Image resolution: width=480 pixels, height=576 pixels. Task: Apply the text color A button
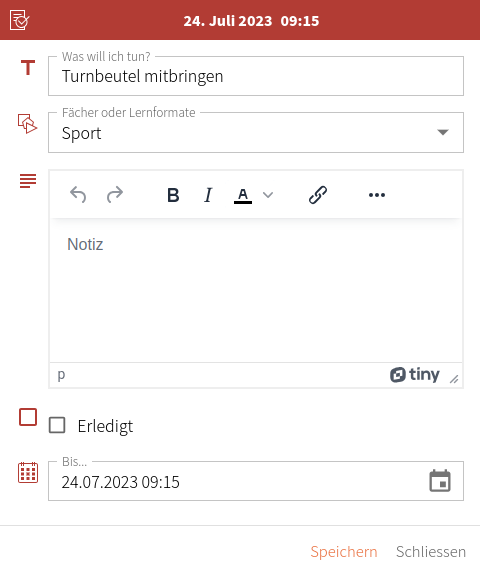point(243,195)
